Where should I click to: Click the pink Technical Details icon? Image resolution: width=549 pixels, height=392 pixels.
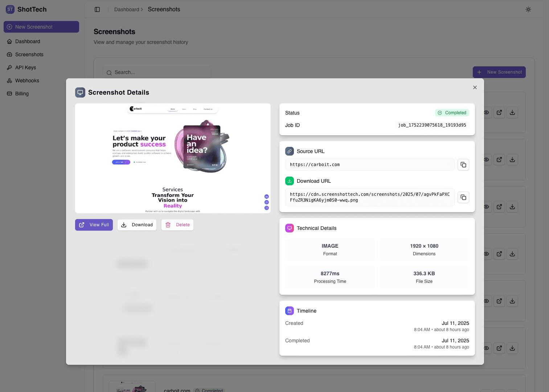pos(290,228)
